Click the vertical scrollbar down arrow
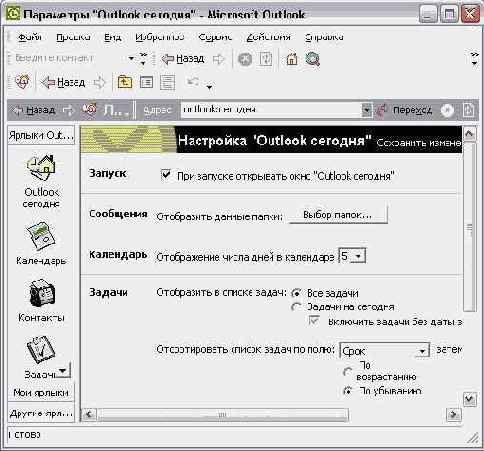 tap(470, 399)
